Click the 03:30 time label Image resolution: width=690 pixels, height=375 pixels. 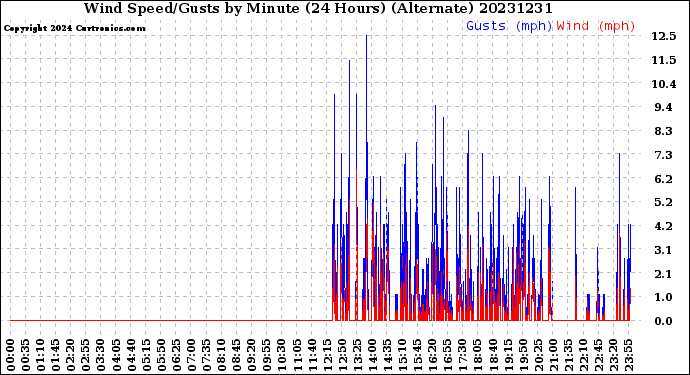tap(101, 355)
